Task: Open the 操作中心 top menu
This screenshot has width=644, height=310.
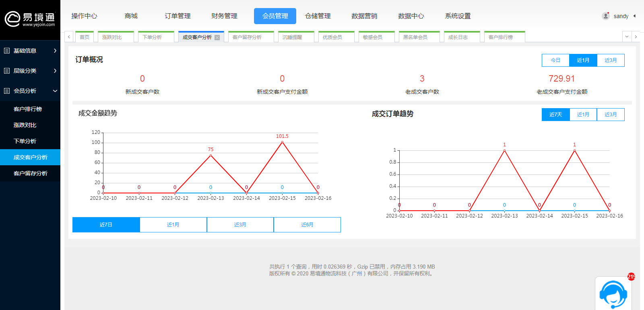Action: (84, 16)
